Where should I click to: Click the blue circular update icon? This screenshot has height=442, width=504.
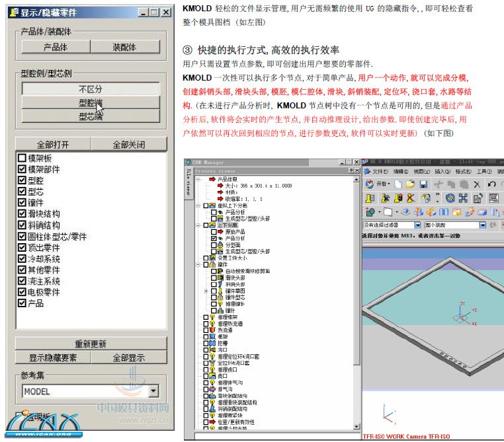[450, 198]
